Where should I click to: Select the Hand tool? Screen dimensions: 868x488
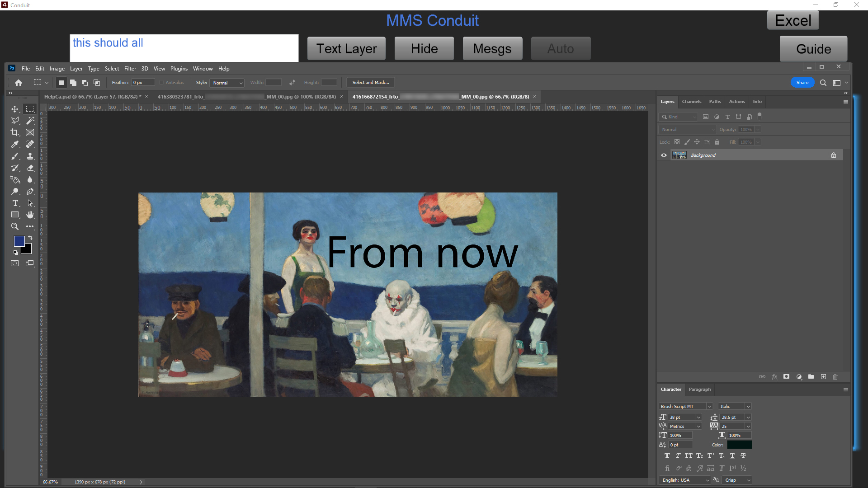[x=30, y=215]
